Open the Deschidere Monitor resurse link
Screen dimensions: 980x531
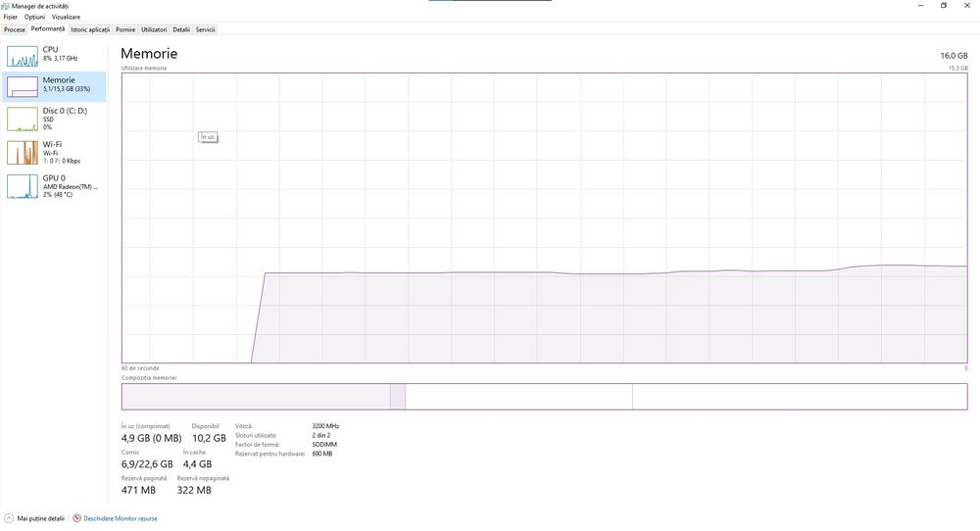[120, 518]
